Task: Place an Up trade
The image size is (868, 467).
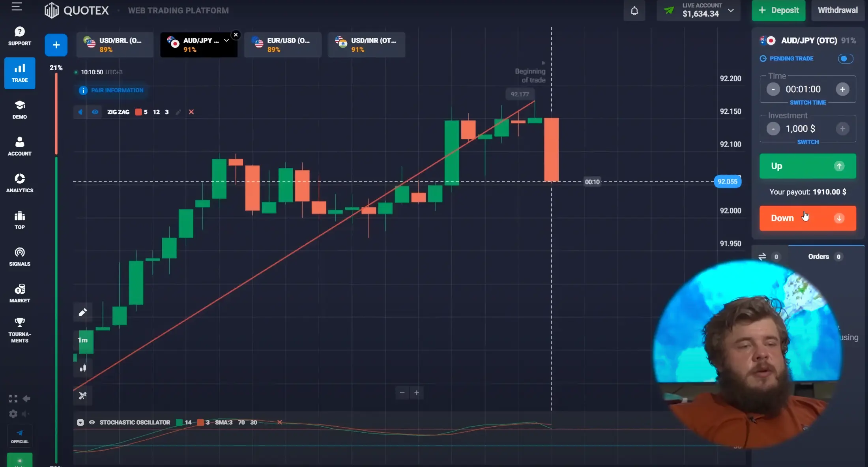Action: click(x=808, y=166)
